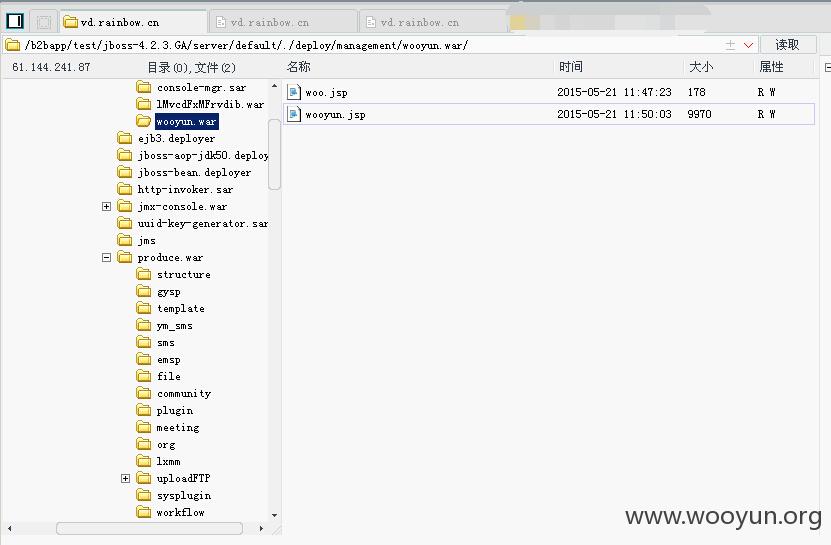Select the wooyun.war folder icon

[x=144, y=121]
